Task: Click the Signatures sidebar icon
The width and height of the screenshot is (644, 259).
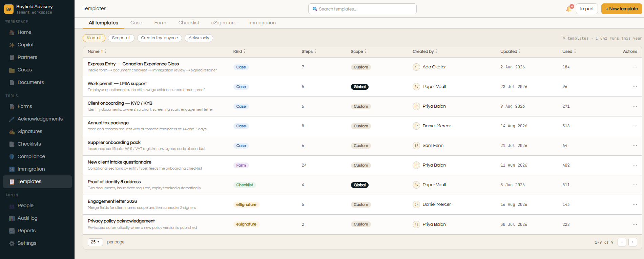Action: 12,132
